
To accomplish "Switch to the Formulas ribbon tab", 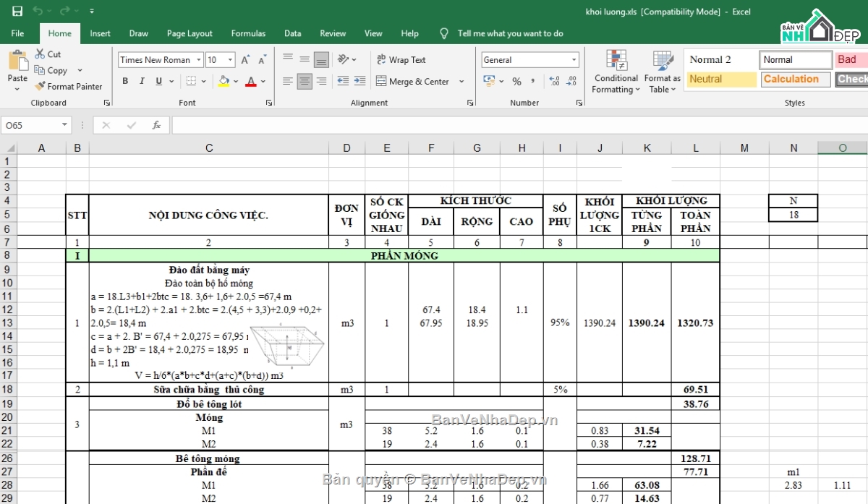I will 248,33.
